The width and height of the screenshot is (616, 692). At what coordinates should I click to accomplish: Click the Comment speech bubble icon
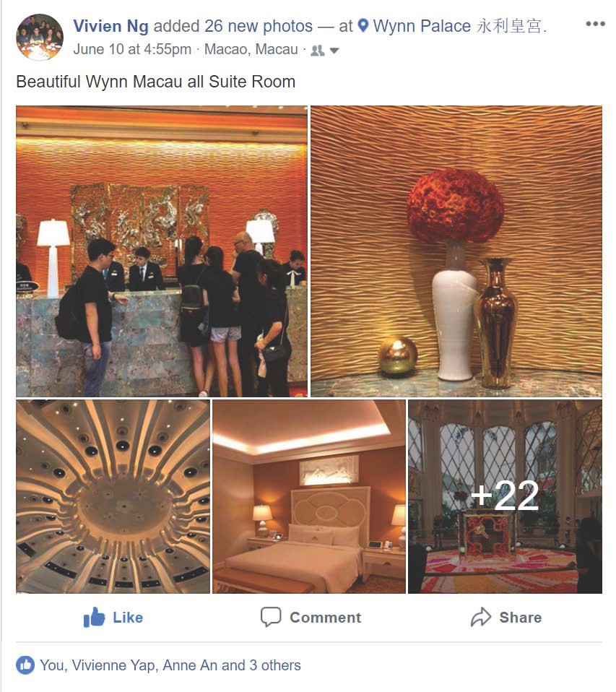point(271,617)
